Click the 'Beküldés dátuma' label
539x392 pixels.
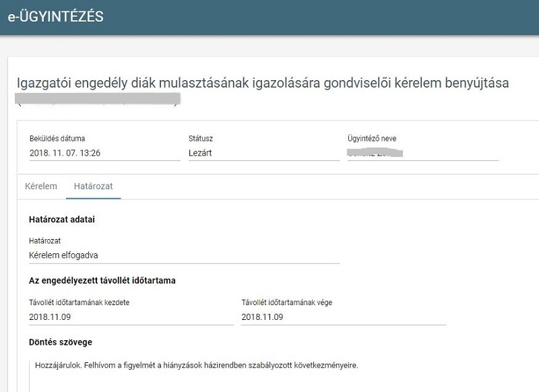point(57,139)
